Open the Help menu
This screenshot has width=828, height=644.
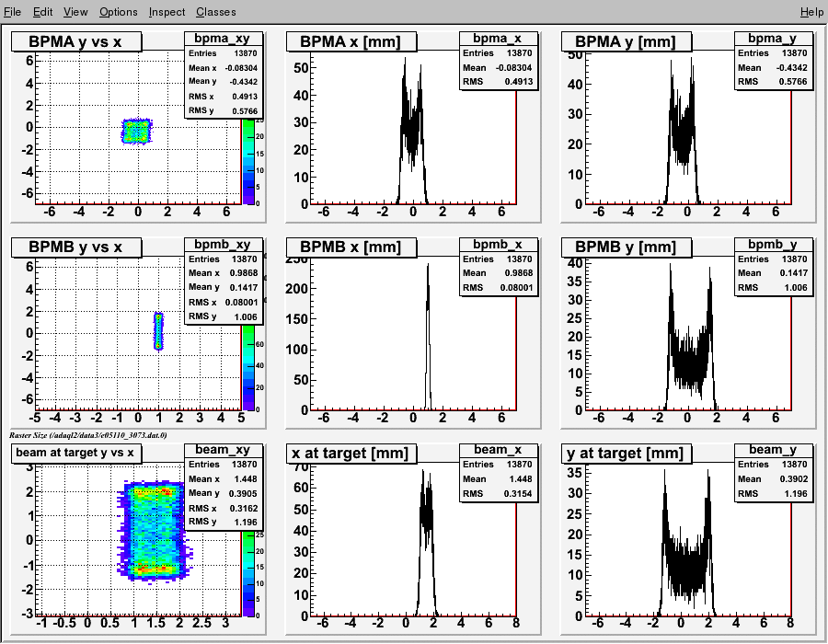click(811, 12)
